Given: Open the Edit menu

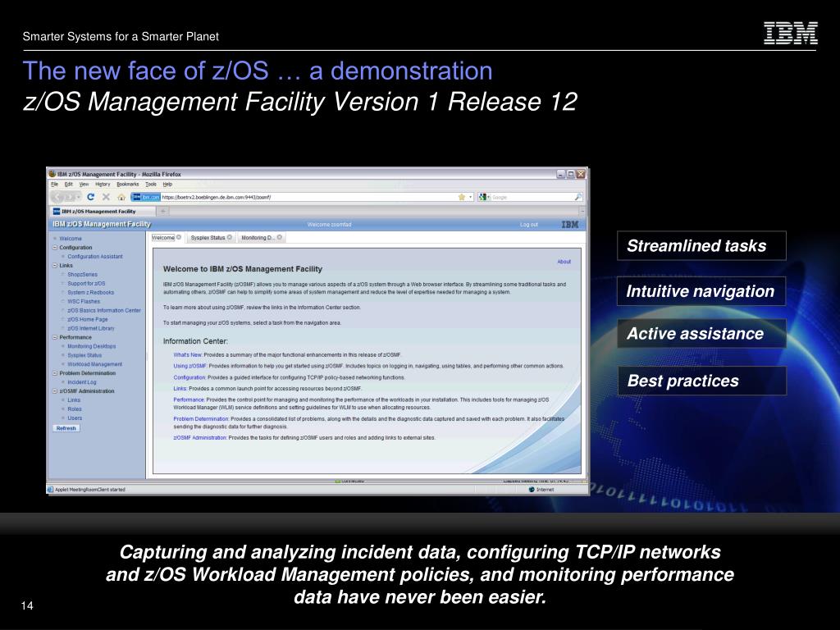Looking at the screenshot, I should [x=69, y=185].
